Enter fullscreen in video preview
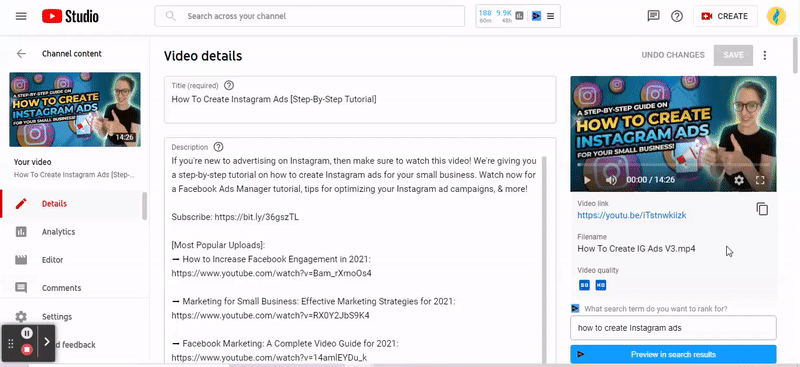 click(x=760, y=180)
